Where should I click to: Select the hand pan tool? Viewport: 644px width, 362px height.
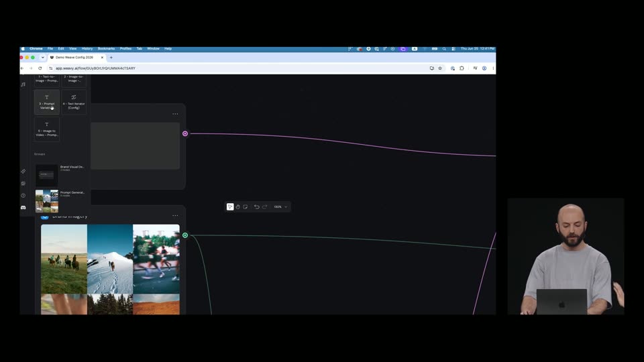point(237,207)
